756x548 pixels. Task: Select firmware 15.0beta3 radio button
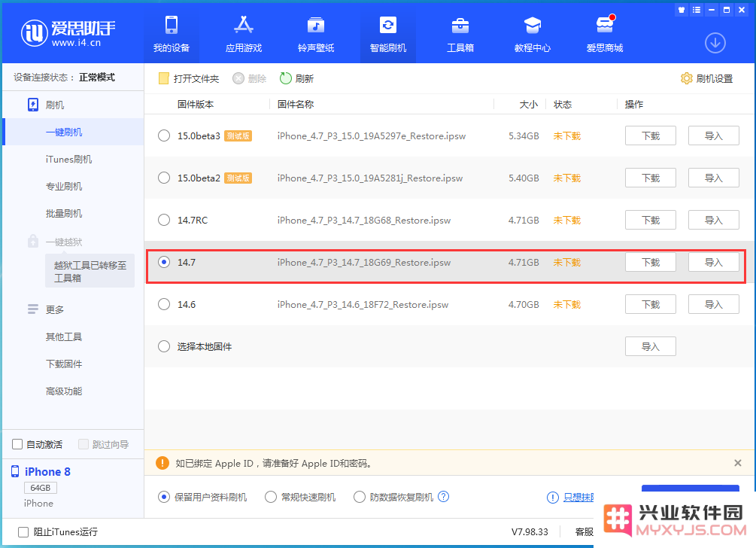tap(164, 135)
